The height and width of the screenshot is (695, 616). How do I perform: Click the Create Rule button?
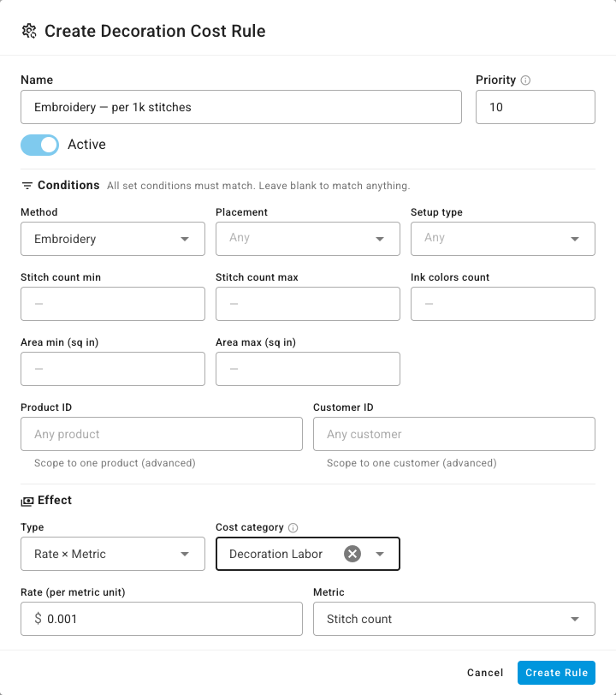pyautogui.click(x=557, y=673)
